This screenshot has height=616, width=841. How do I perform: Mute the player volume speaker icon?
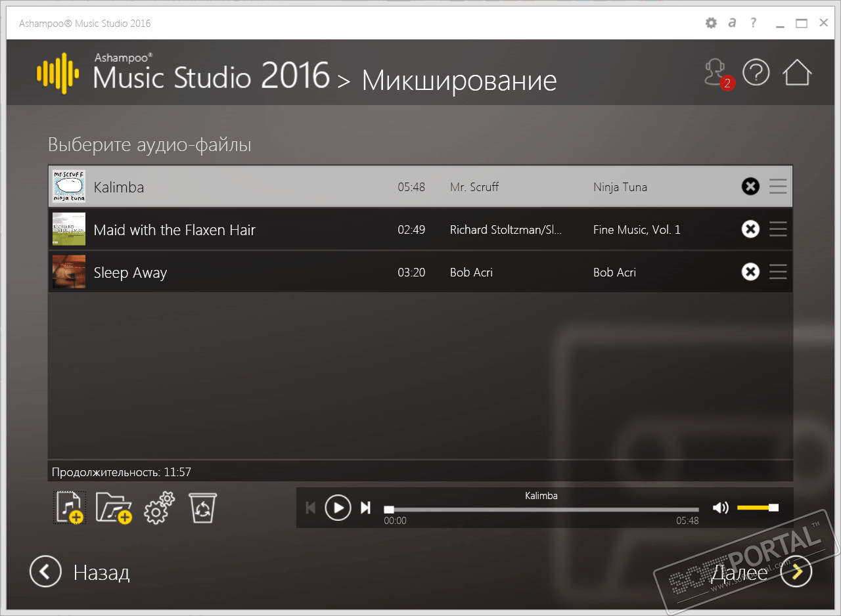click(x=721, y=508)
